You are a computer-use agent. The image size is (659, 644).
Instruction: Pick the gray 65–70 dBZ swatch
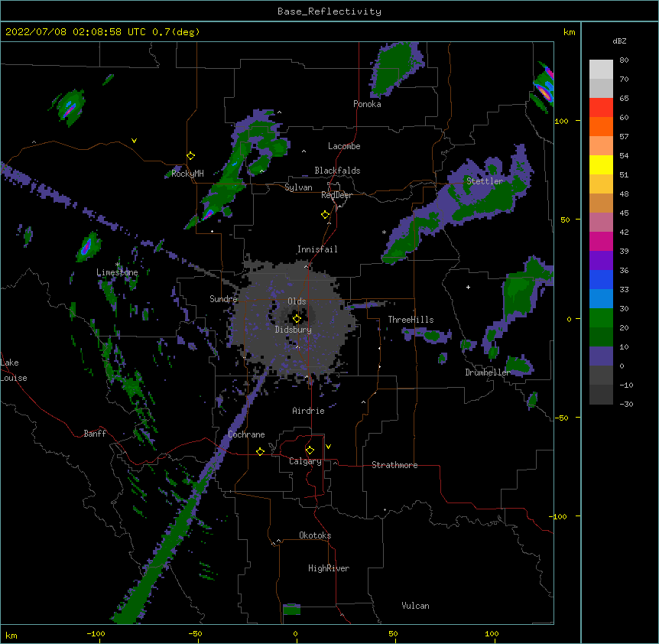point(601,88)
